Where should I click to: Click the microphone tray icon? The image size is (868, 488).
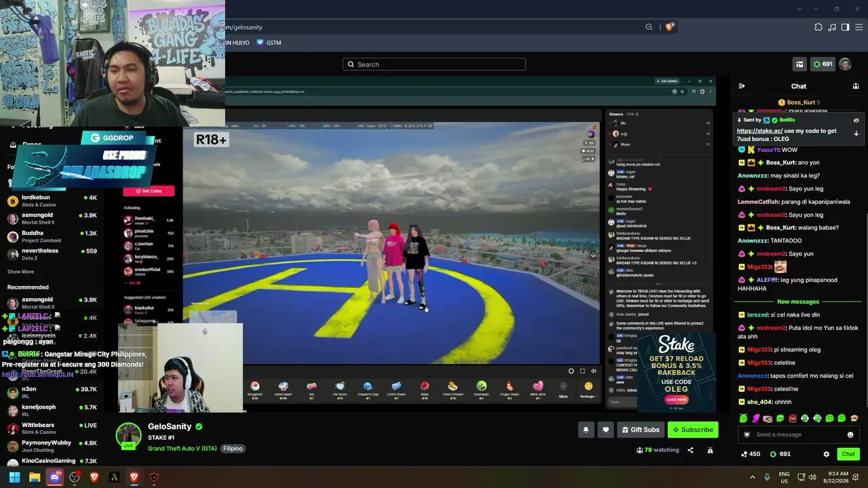[768, 477]
